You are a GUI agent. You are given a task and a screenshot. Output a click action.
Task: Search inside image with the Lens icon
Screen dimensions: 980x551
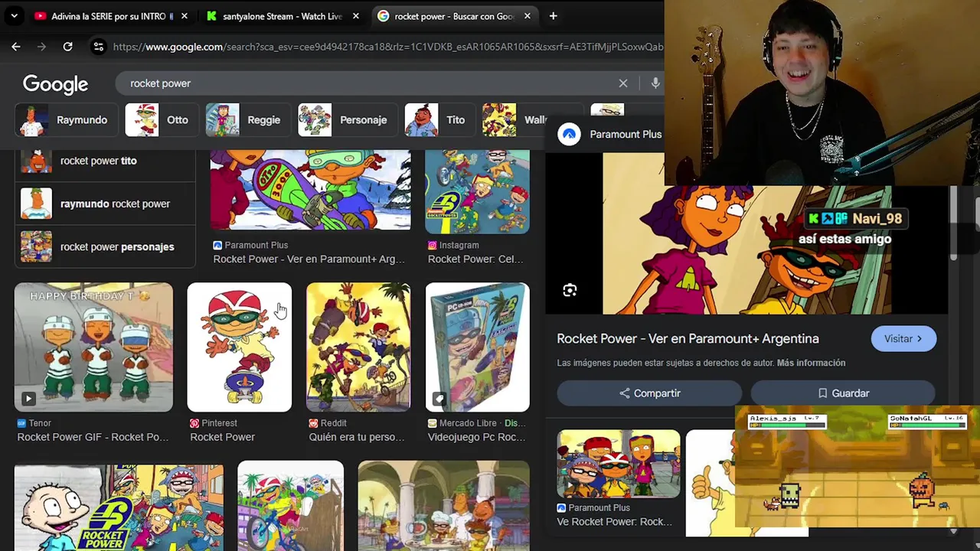[570, 291]
